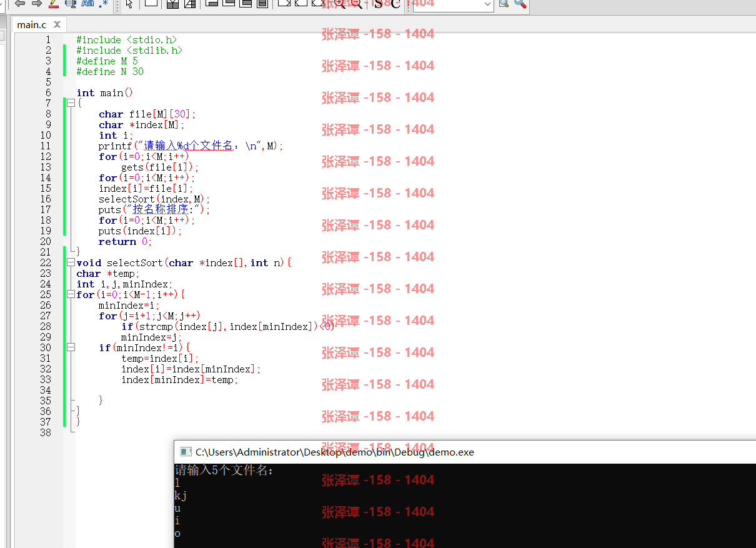Screen dimensions: 756x548
Task: Click the jump forward arrow in toolbar
Action: pos(36,4)
